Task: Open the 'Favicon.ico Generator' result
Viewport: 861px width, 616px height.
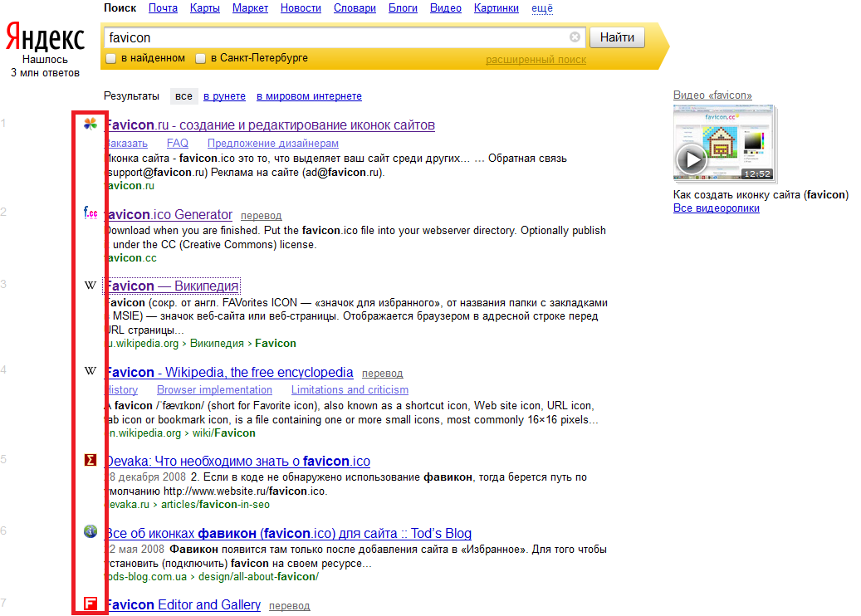Action: point(169,215)
